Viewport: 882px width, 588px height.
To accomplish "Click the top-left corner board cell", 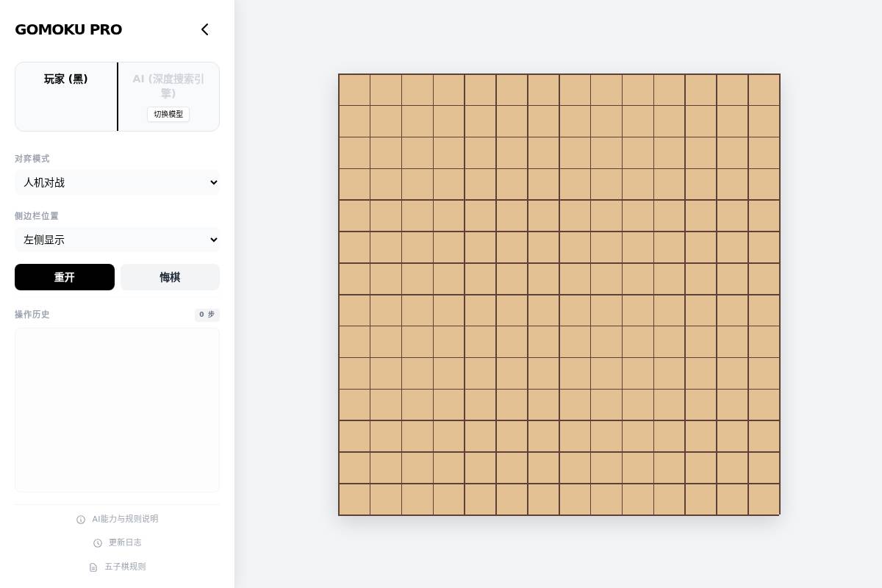I will pyautogui.click(x=354, y=90).
